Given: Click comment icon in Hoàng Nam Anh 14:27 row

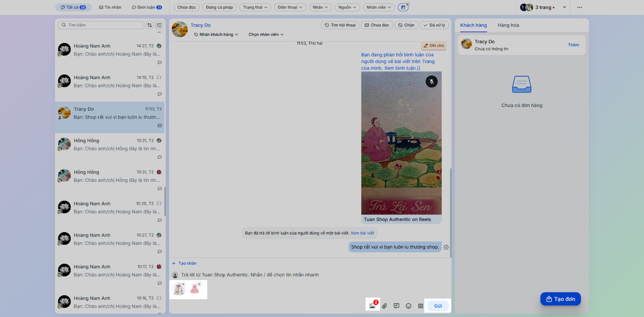Looking at the screenshot, I should [x=160, y=62].
